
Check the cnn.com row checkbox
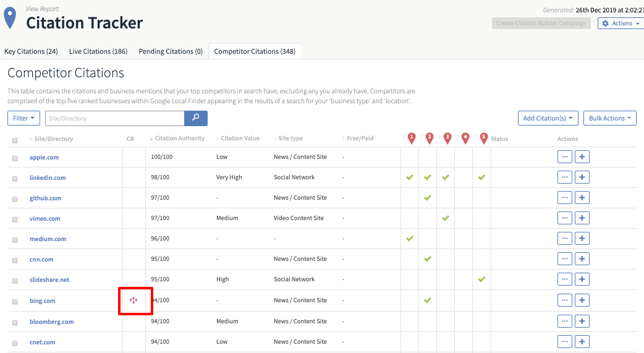point(15,260)
